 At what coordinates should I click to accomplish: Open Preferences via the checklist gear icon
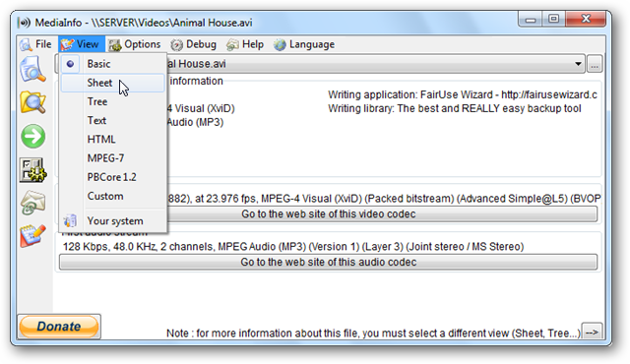32,170
